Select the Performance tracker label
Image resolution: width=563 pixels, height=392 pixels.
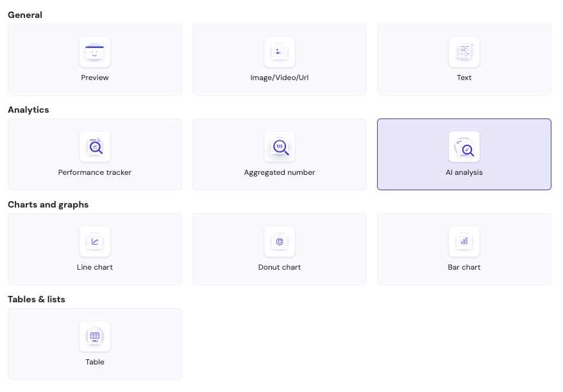95,172
